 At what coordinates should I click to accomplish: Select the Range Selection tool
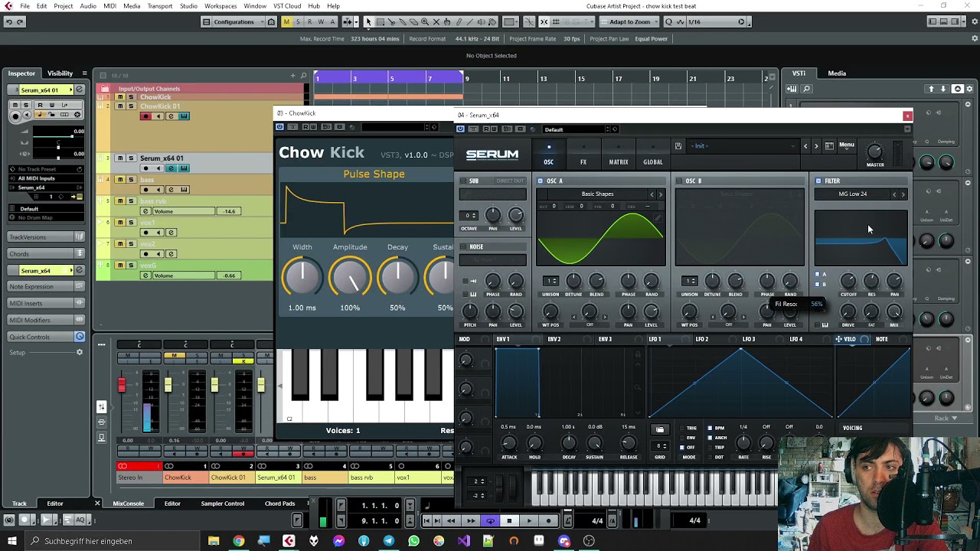(x=380, y=21)
